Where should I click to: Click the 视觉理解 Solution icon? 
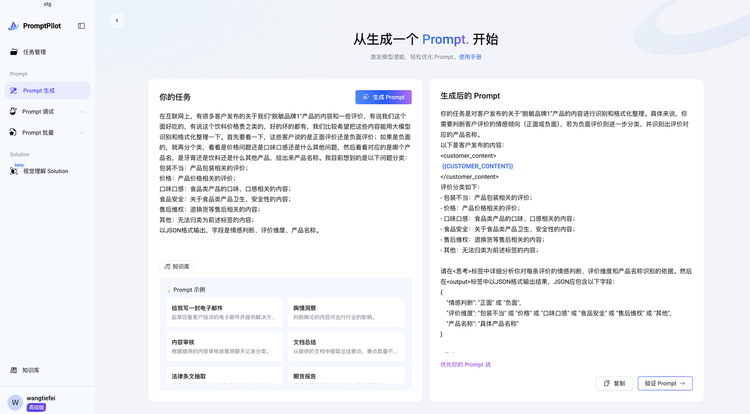14,171
